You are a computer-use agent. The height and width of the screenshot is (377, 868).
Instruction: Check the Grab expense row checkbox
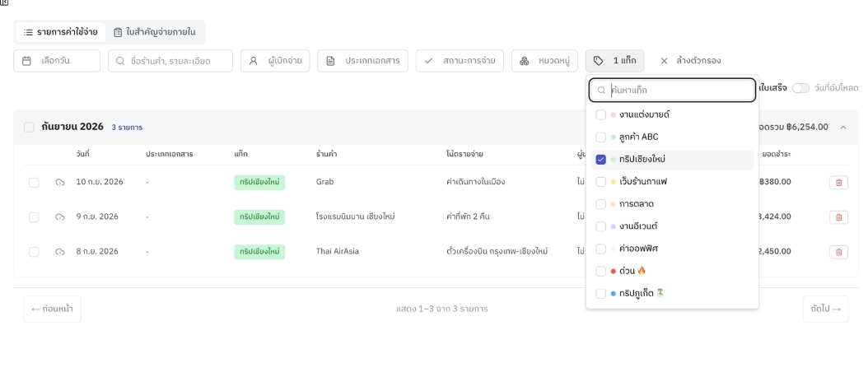(34, 182)
